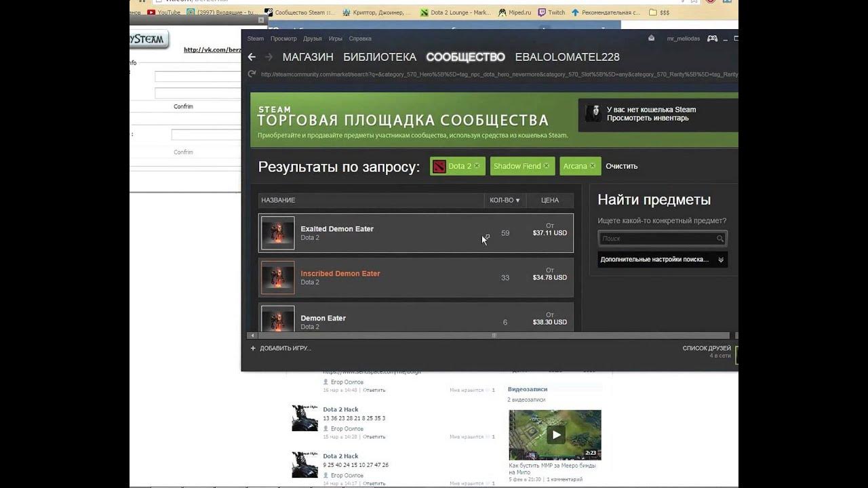The height and width of the screenshot is (488, 868).
Task: Click quantity 33 in Inscribed row
Action: click(505, 278)
